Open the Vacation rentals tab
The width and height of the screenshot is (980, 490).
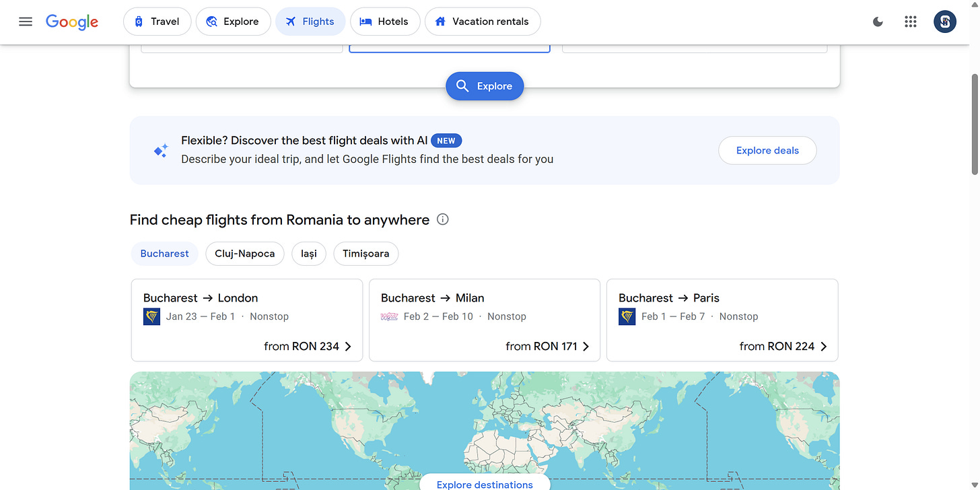483,22
